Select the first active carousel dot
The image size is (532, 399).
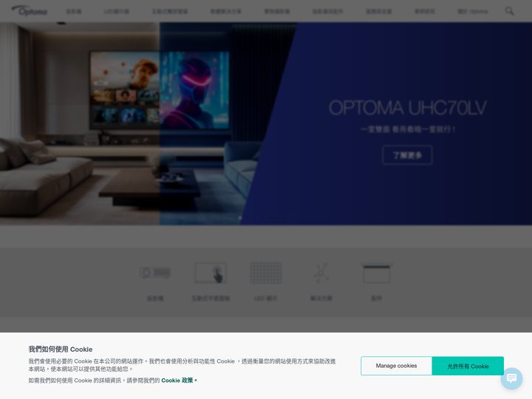coord(240,218)
